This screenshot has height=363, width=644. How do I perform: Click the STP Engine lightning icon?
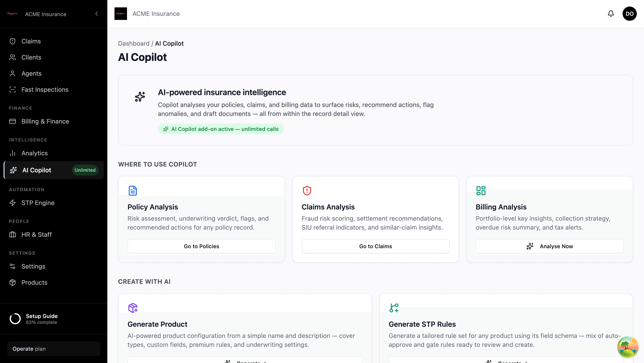13,203
